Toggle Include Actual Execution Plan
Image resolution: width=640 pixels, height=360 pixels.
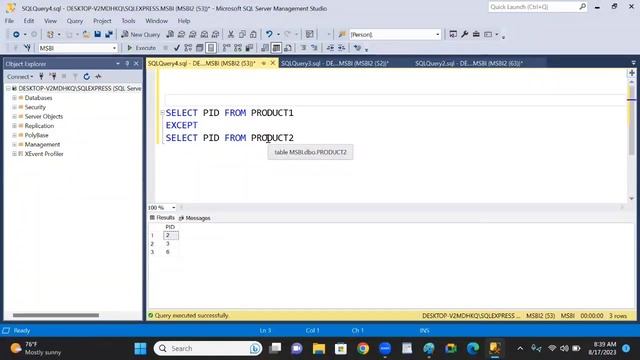click(x=227, y=48)
